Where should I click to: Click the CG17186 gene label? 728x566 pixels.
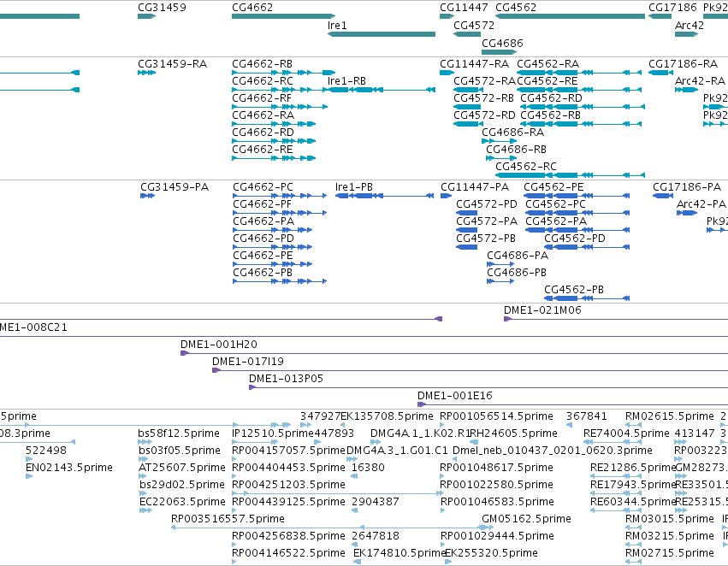pos(672,8)
